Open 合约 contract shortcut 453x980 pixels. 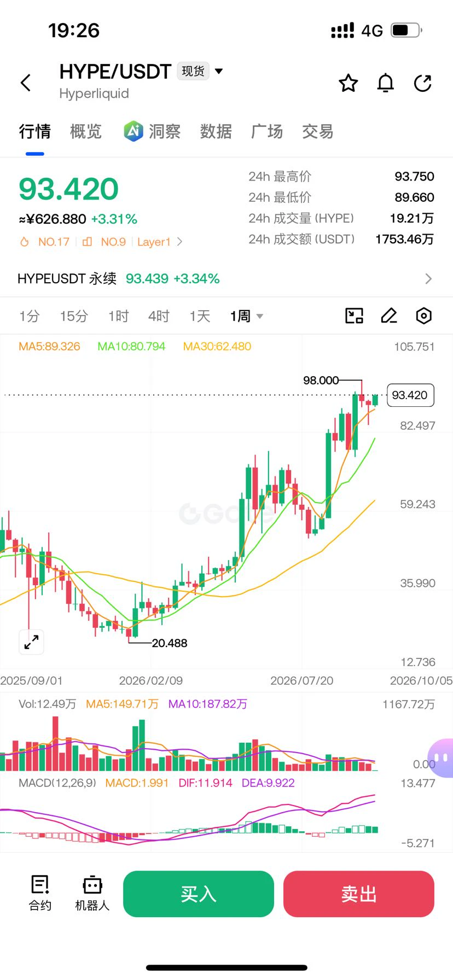(x=40, y=893)
